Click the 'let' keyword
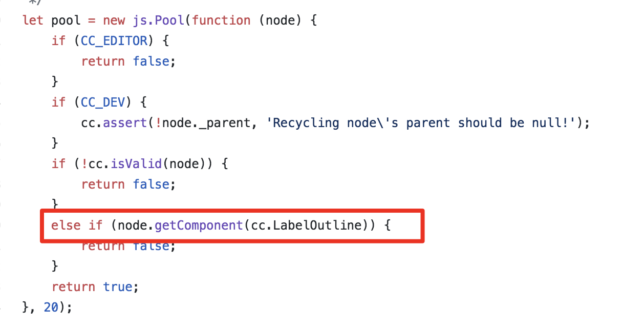Viewport: 644px width, 328px height. [x=33, y=20]
